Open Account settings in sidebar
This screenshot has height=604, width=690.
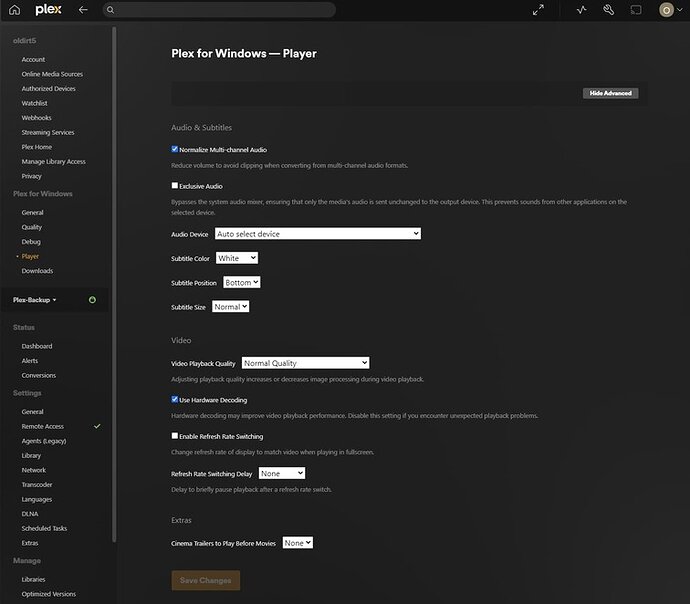point(33,59)
